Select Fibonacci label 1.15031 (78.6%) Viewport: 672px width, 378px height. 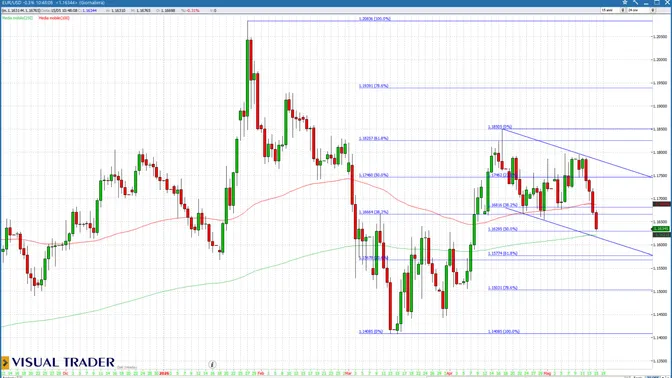[503, 288]
